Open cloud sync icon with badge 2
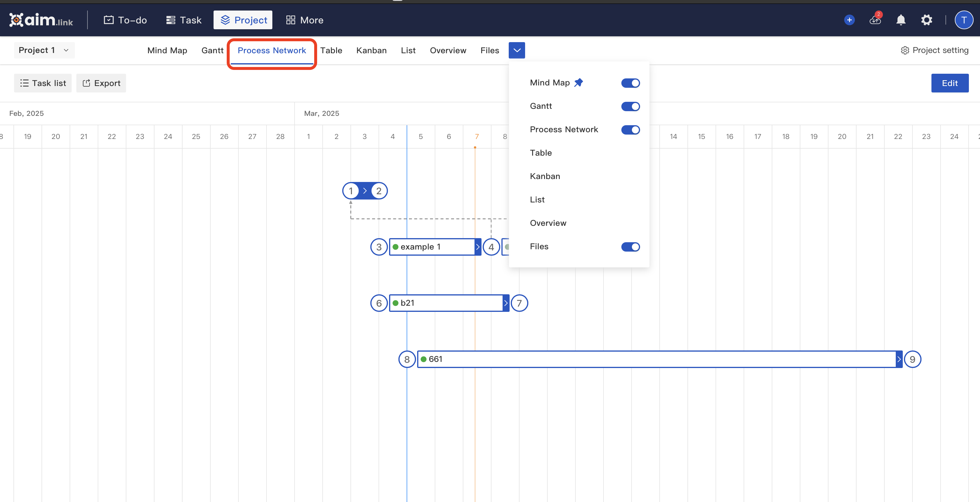Image resolution: width=980 pixels, height=502 pixels. 875,20
